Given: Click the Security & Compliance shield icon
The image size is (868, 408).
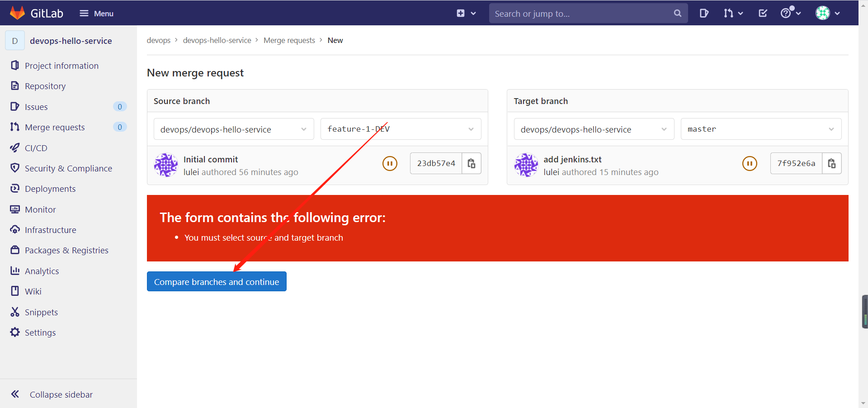Looking at the screenshot, I should point(15,168).
